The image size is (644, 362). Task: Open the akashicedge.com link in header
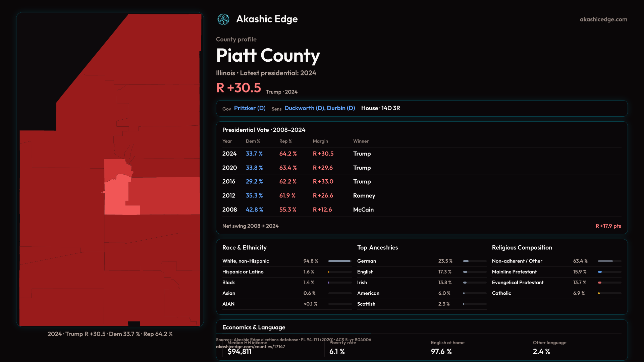tap(603, 19)
